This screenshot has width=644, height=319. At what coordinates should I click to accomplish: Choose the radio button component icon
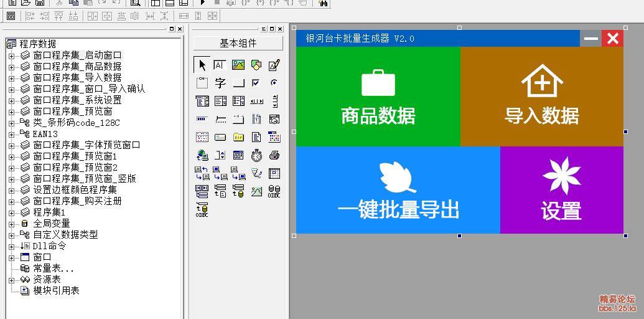274,83
